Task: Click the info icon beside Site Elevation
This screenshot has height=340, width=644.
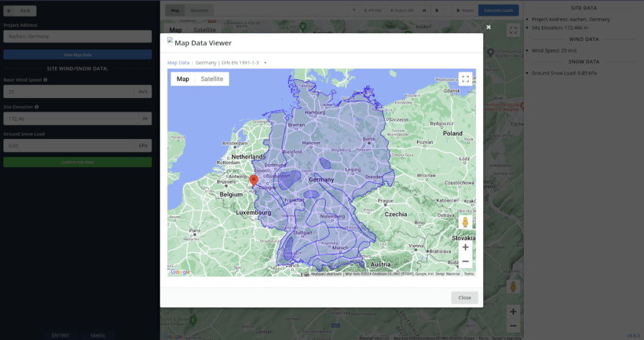Action: 36,107
